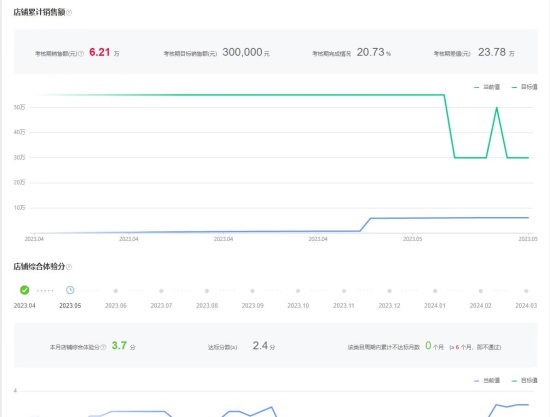The height and width of the screenshot is (417, 550).
Task: Toggle 当前值 legend in experience score chart
Action: (487, 381)
